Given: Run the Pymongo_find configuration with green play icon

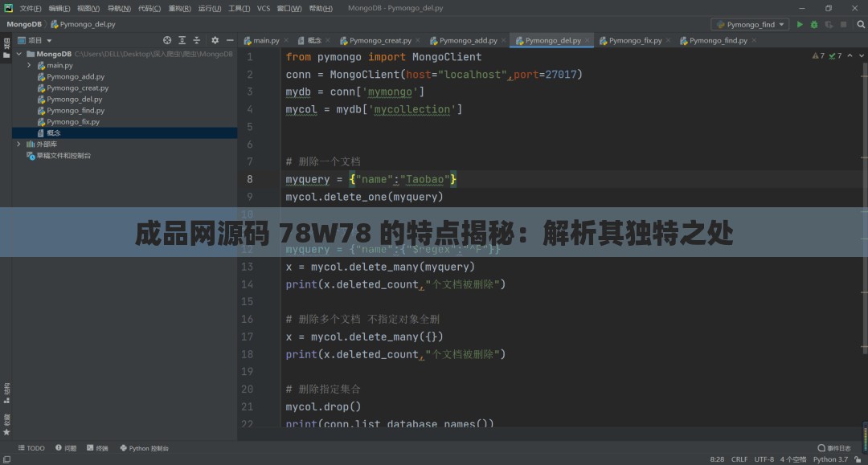Looking at the screenshot, I should (799, 24).
